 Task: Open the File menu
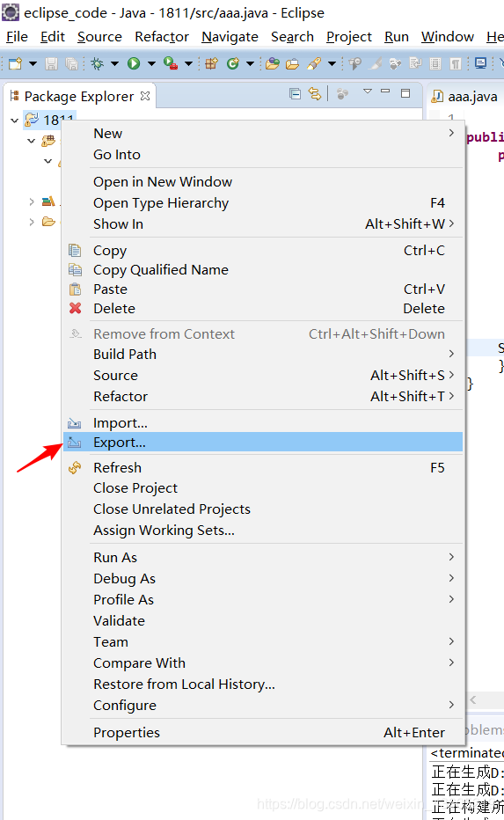pyautogui.click(x=17, y=37)
